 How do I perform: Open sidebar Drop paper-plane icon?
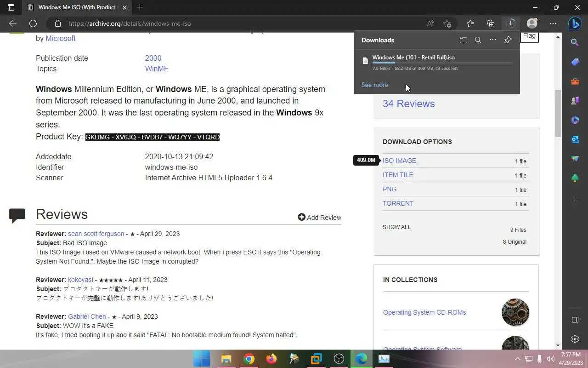click(575, 159)
